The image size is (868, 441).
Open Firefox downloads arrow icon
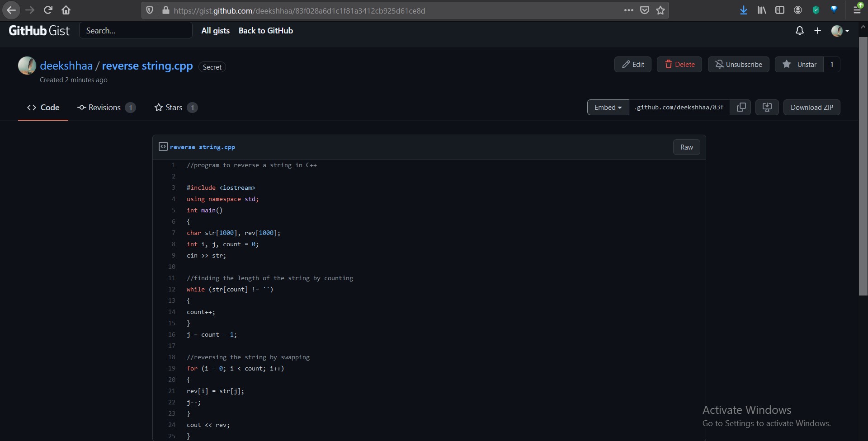coord(743,10)
